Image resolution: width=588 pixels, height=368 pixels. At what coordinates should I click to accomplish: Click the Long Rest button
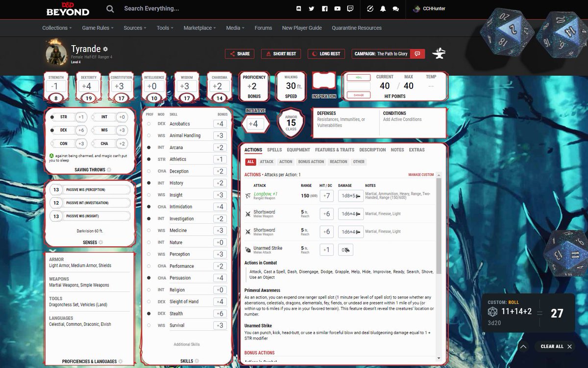coord(326,53)
